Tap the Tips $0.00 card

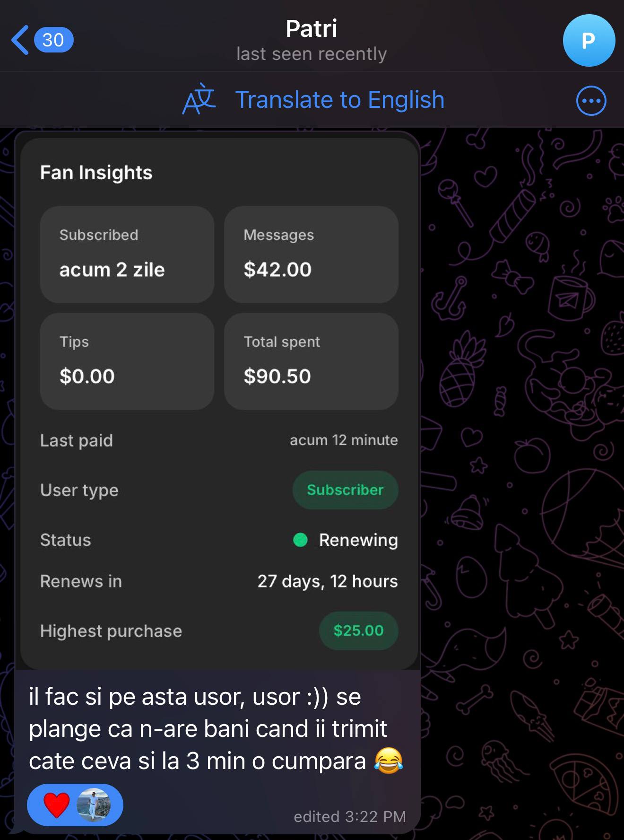(x=127, y=361)
